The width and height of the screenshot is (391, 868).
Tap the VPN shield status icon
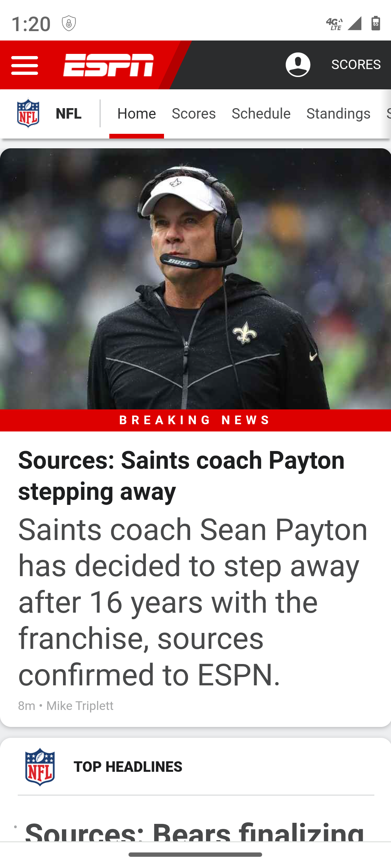click(69, 24)
